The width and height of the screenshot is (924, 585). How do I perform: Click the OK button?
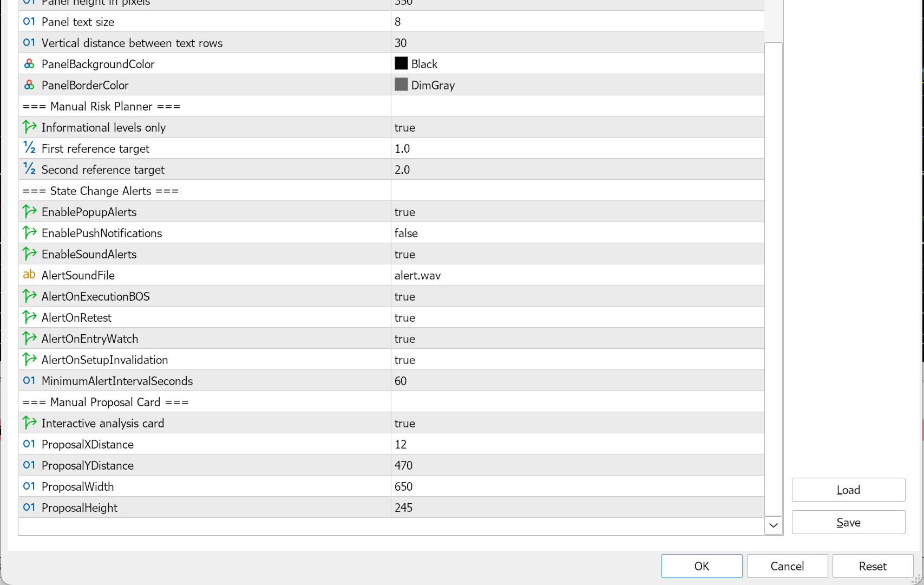point(702,566)
